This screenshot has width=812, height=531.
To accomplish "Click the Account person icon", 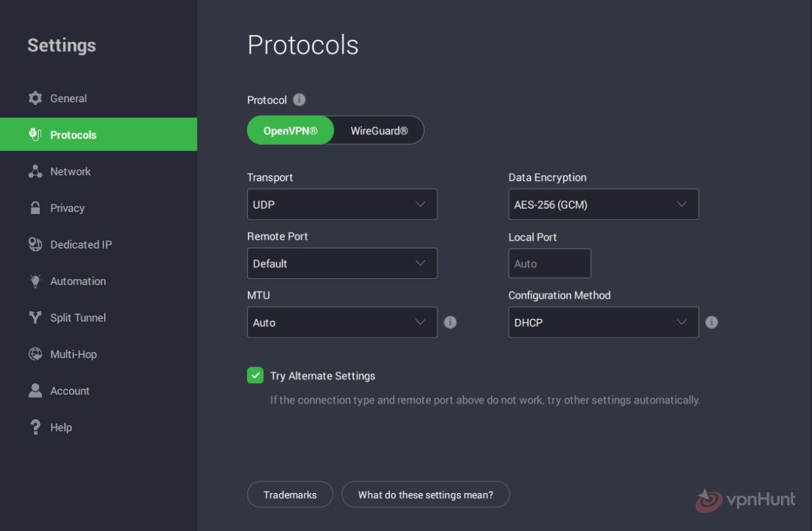I will coord(35,391).
